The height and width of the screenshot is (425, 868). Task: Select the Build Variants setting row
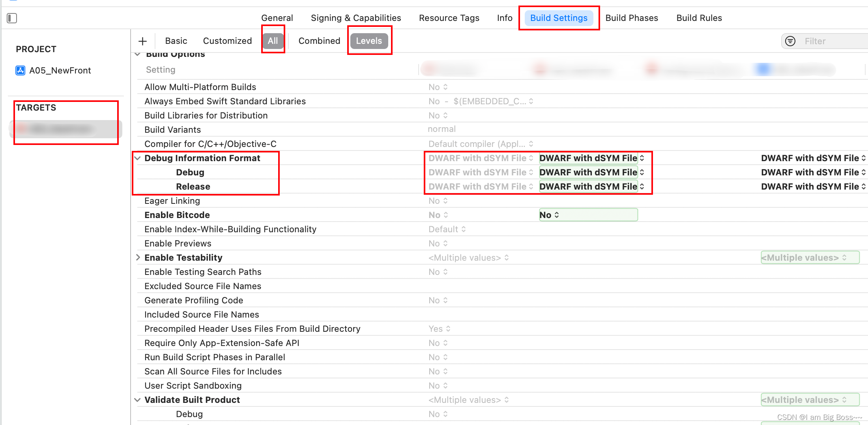(x=502, y=130)
